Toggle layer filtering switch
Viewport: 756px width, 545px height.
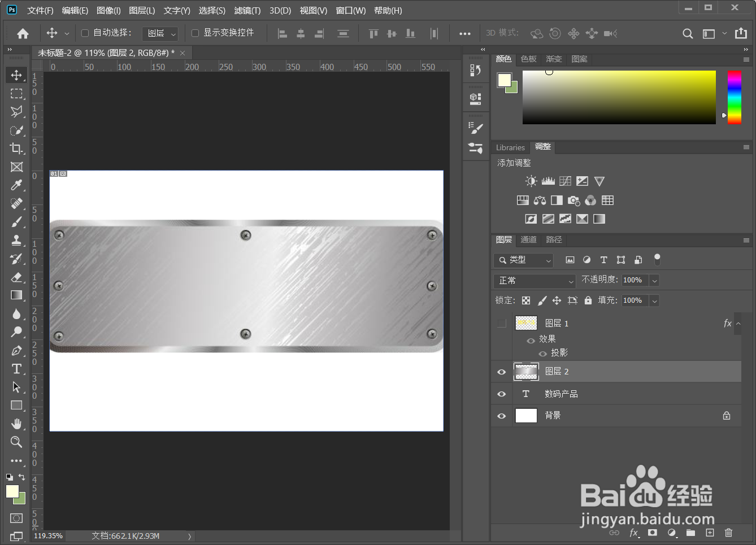pos(657,259)
